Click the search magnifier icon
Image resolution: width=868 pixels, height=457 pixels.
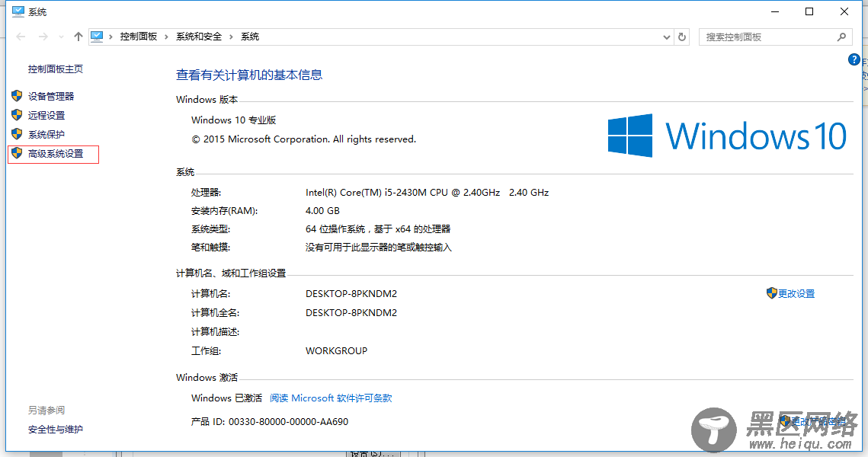[841, 37]
